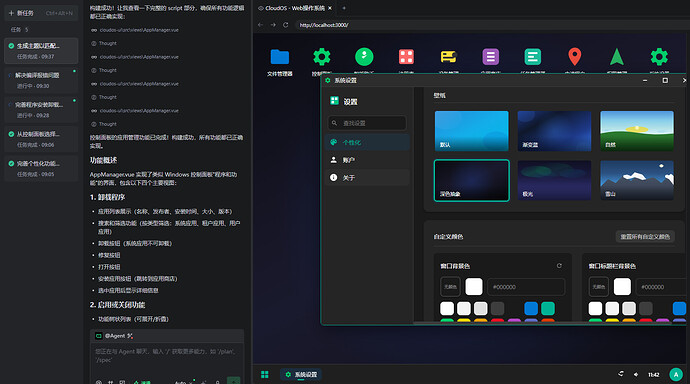Click the CloudOS start menu grid icon
Screen dimensions: 690x384
(x=264, y=374)
